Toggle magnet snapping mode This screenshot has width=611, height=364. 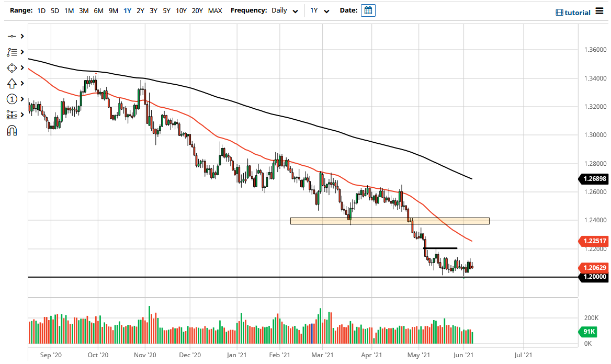(12, 130)
